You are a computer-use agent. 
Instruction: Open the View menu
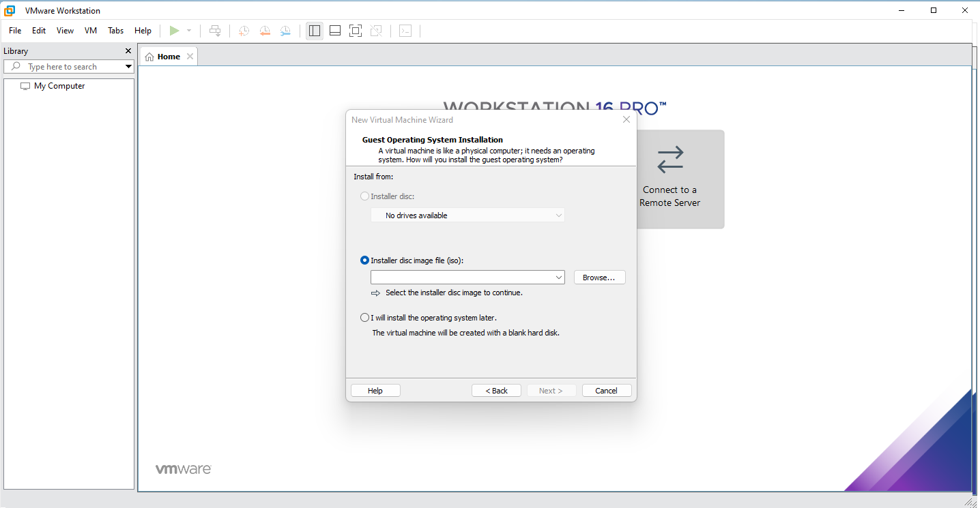coord(65,31)
